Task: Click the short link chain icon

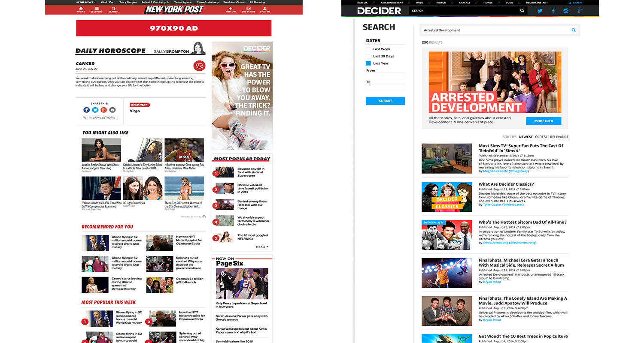Action: (x=85, y=117)
